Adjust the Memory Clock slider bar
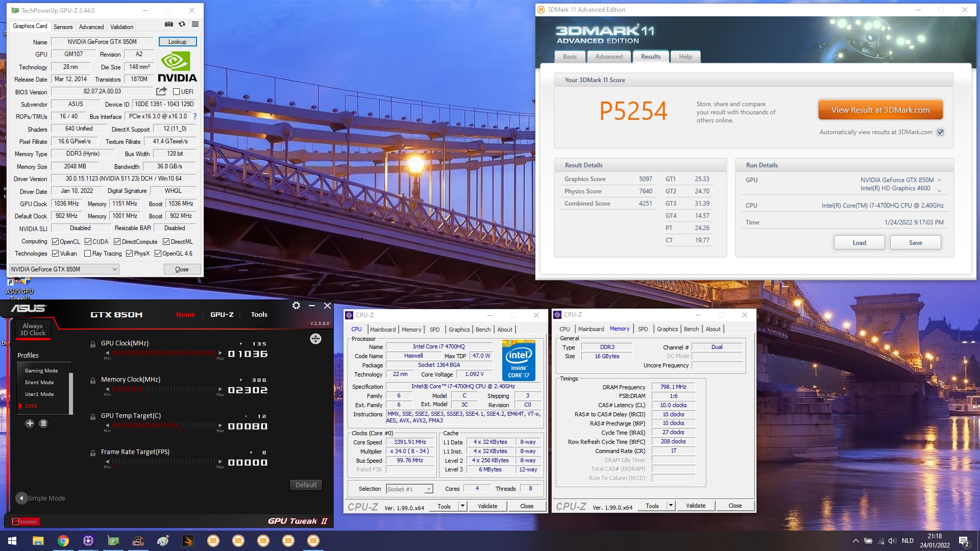The height and width of the screenshot is (551, 980). [163, 389]
